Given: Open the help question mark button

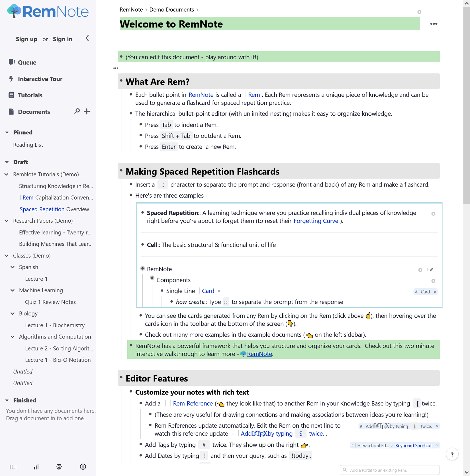Looking at the screenshot, I should click(452, 454).
